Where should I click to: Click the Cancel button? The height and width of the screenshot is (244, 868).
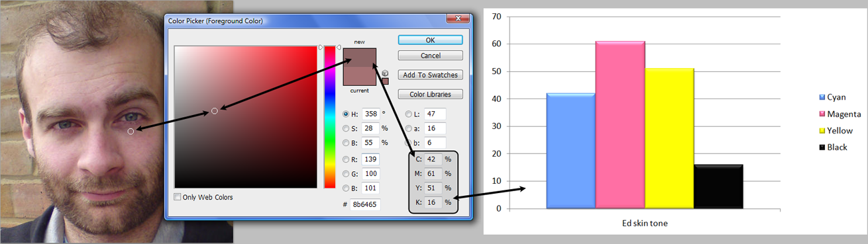430,56
